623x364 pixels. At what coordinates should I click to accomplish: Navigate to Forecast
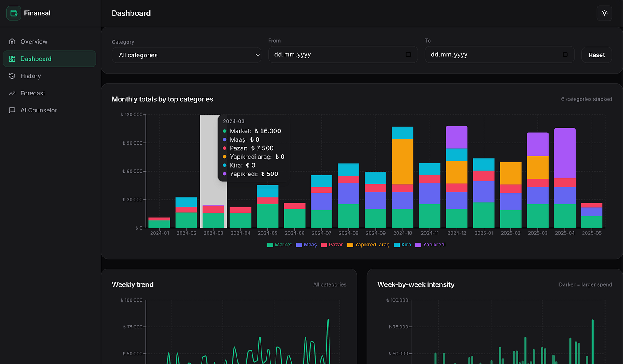tap(50, 93)
